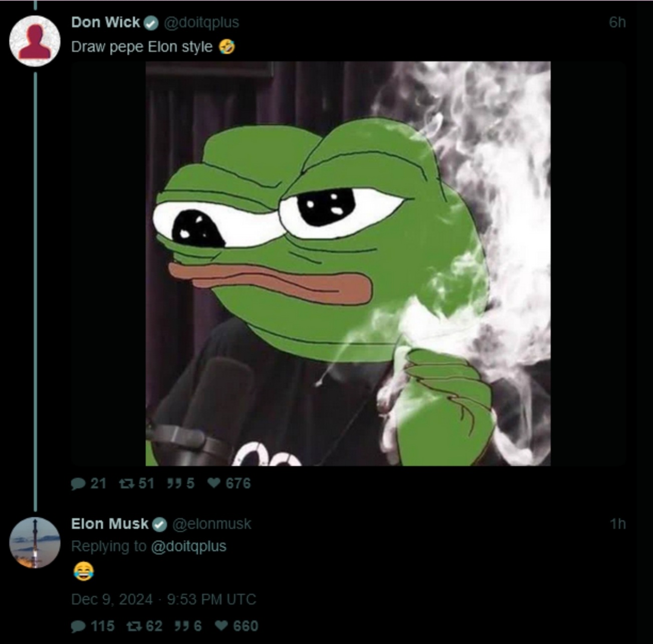Click the @elonmusk handle

211,524
